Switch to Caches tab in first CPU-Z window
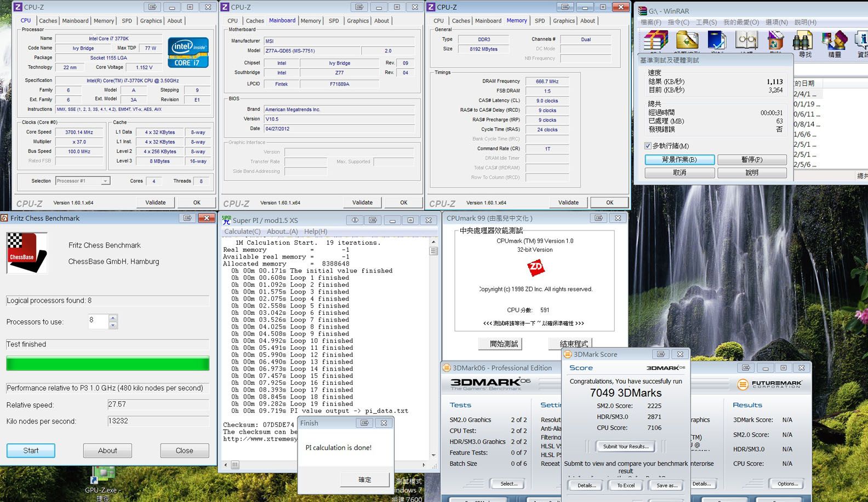 [x=48, y=21]
